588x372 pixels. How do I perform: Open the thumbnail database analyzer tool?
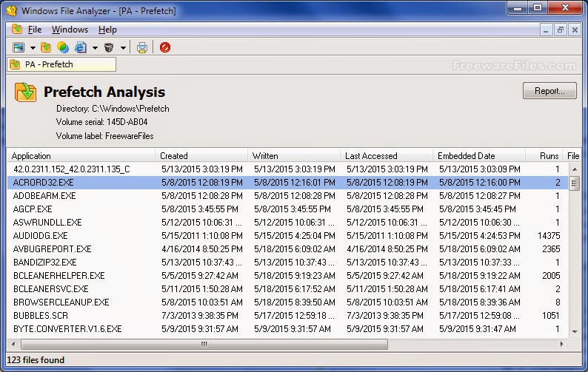[x=19, y=47]
